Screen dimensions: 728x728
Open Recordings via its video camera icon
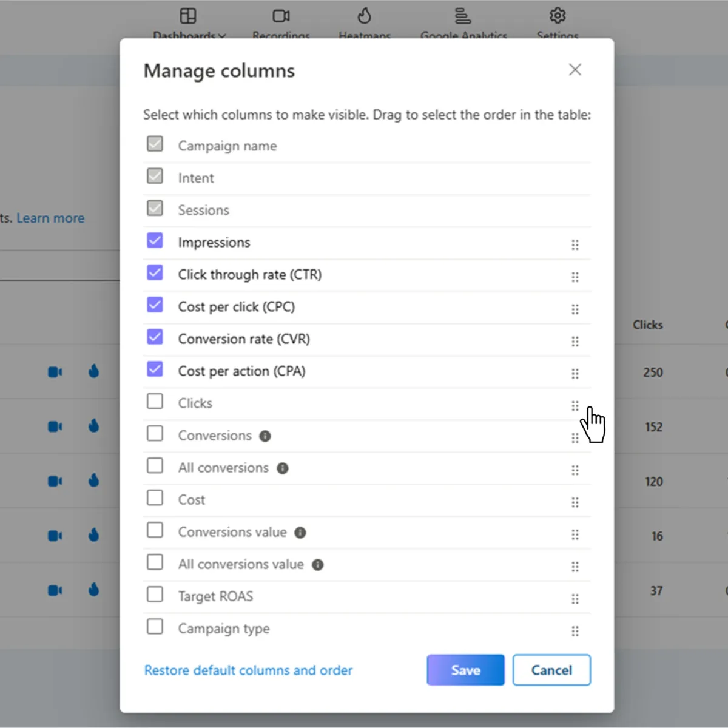point(281,16)
